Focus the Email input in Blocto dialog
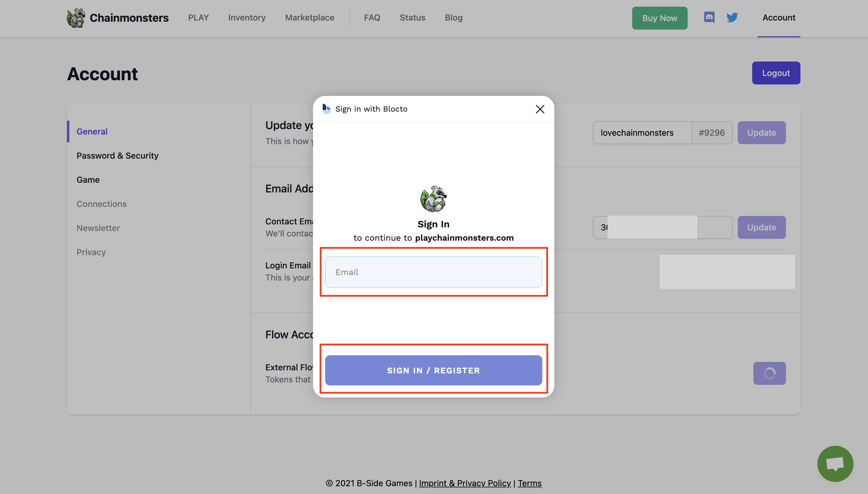 tap(433, 272)
